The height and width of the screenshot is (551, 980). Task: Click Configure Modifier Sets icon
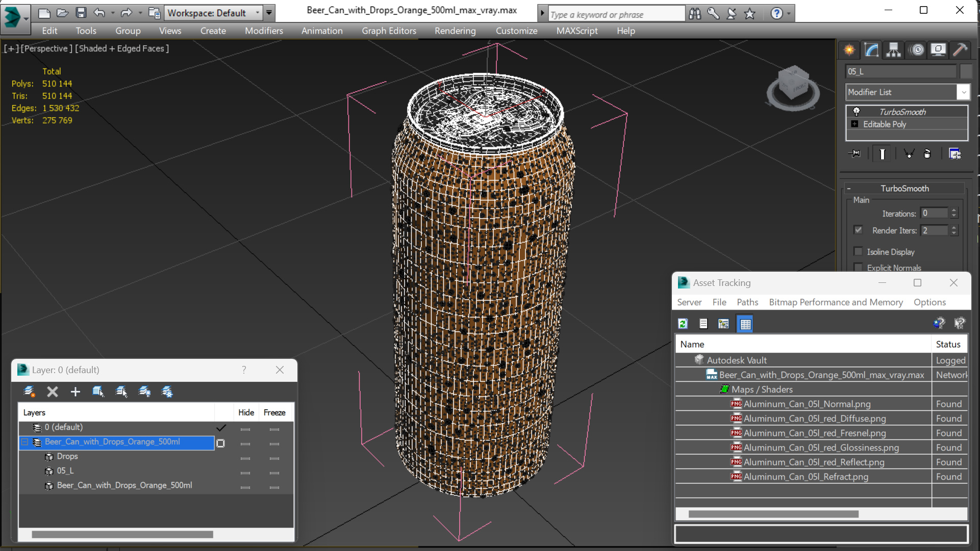954,153
